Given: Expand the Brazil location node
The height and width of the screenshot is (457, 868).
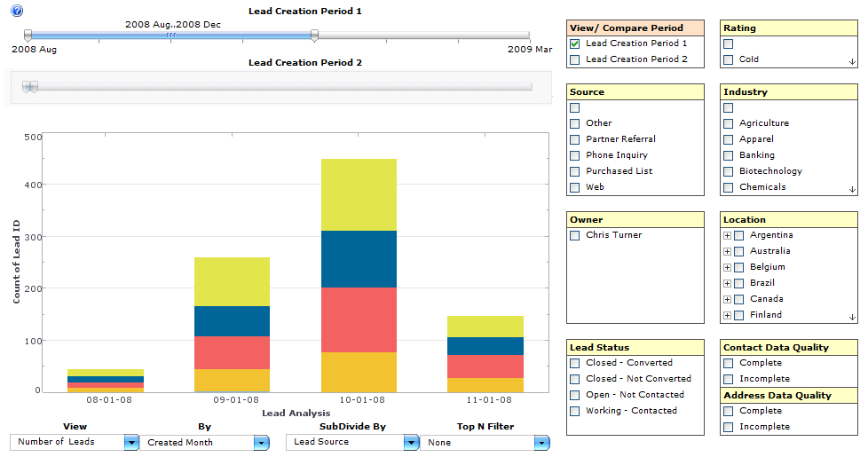Looking at the screenshot, I should [x=727, y=284].
